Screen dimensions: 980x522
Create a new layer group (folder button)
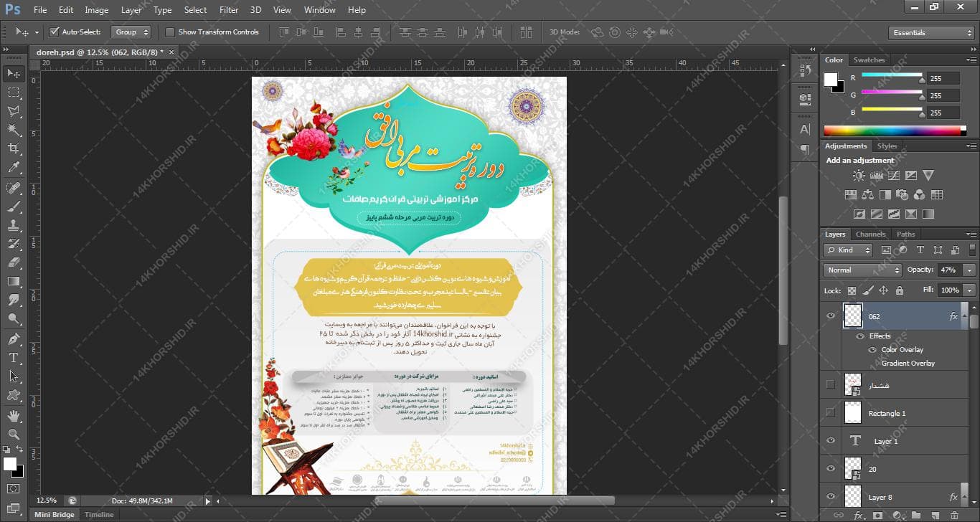click(917, 516)
